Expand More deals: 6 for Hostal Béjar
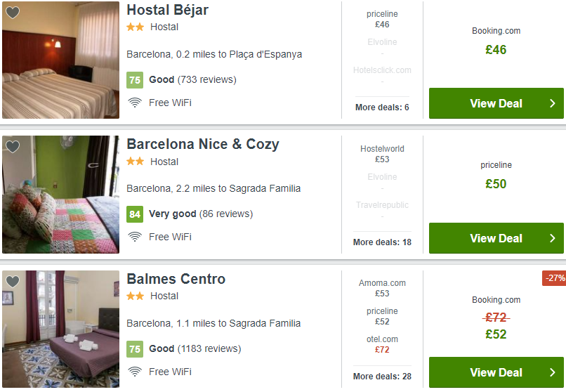 382,107
